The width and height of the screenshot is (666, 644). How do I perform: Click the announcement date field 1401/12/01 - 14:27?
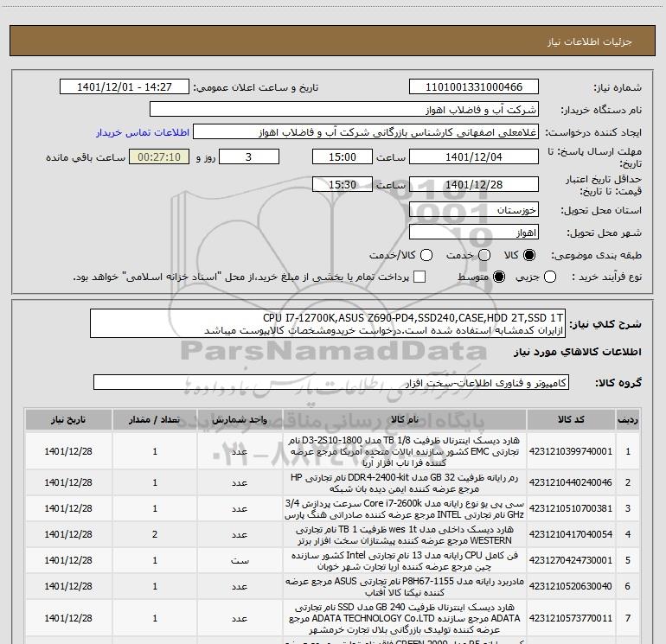pyautogui.click(x=125, y=87)
